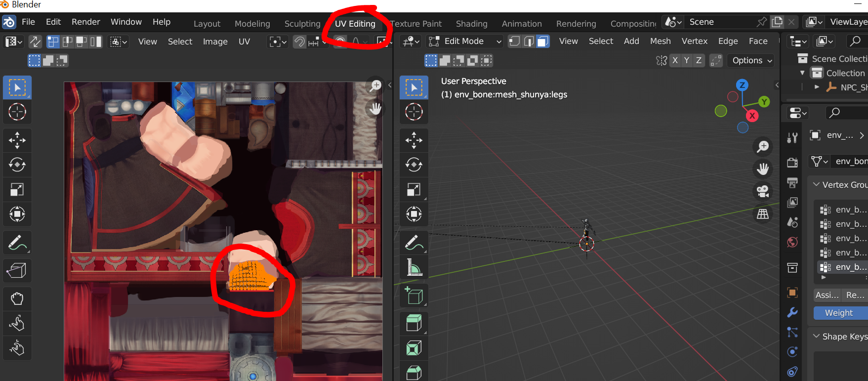The image size is (868, 381).
Task: Open the Render menu
Action: point(85,22)
